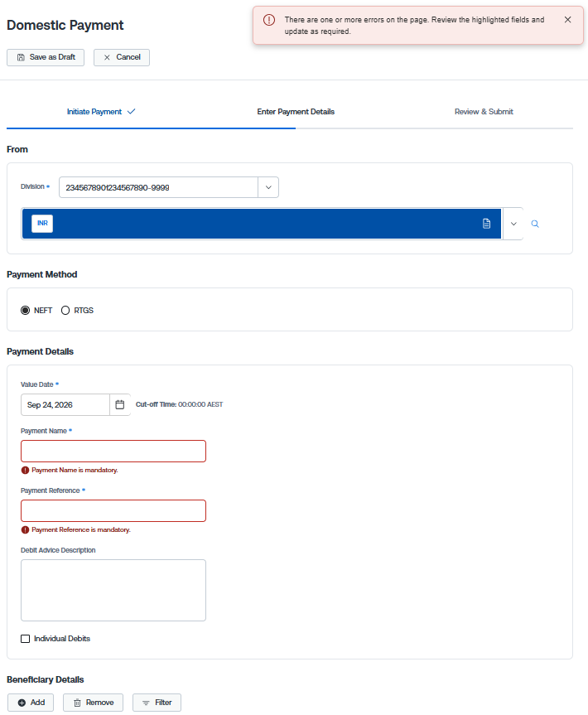Image resolution: width=588 pixels, height=715 pixels.
Task: Click the Cut-off Time text
Action: [180, 404]
